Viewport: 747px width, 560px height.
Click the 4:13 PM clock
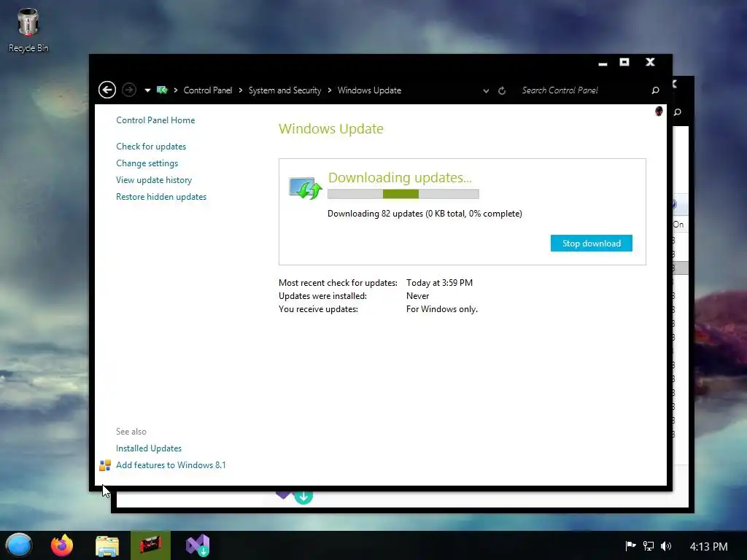coord(708,546)
